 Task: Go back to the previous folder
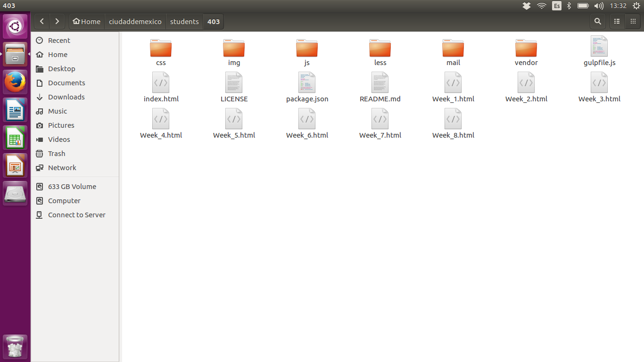tap(42, 21)
